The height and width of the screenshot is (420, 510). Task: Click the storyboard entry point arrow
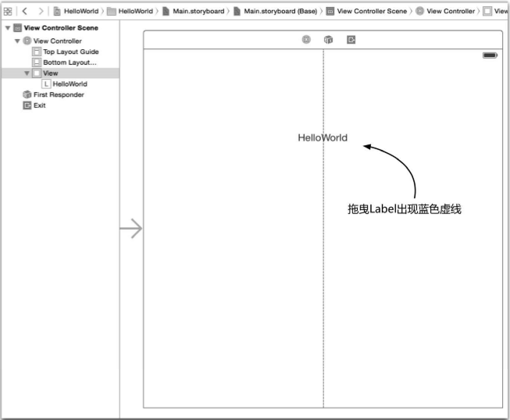(x=130, y=229)
